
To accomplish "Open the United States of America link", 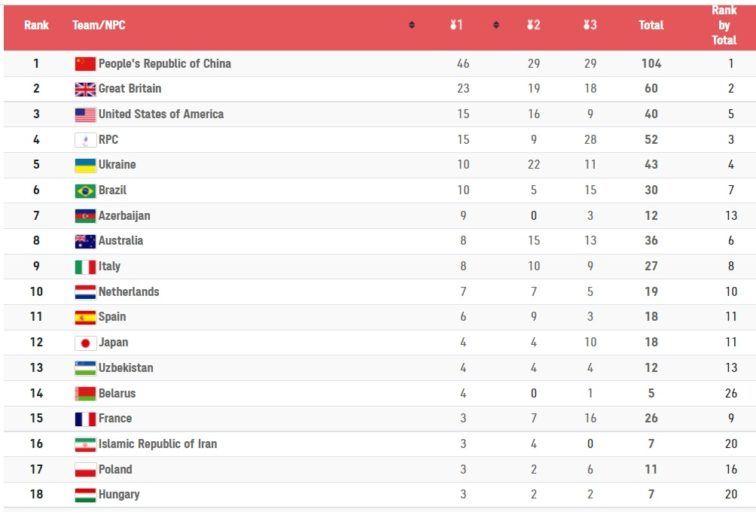I will pyautogui.click(x=161, y=114).
